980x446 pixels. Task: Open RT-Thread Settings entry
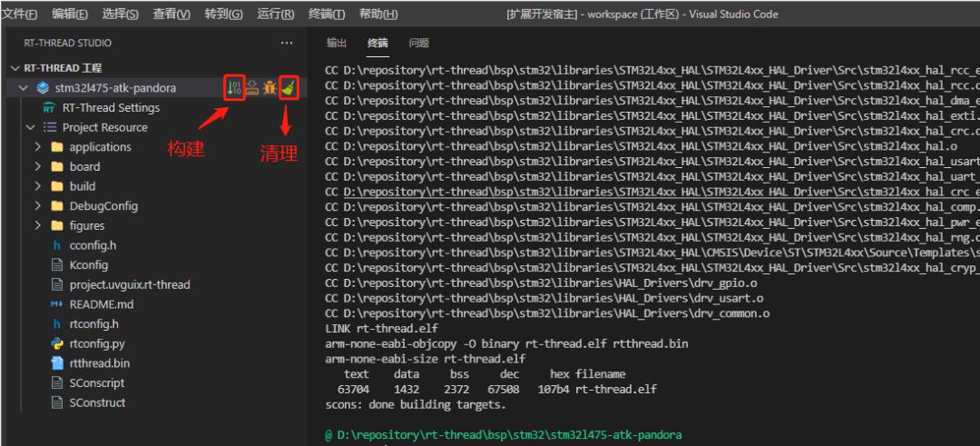point(111,107)
